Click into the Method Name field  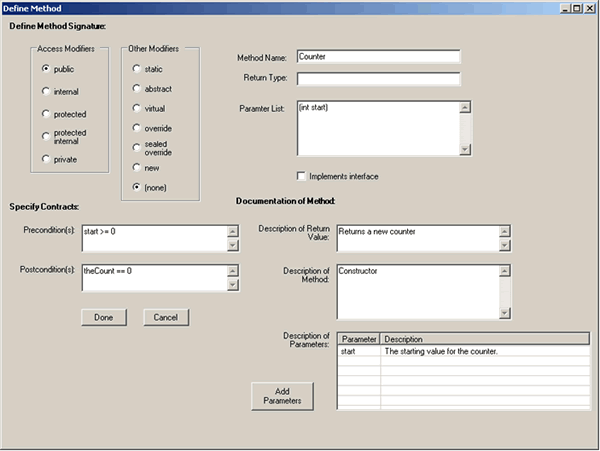point(378,57)
